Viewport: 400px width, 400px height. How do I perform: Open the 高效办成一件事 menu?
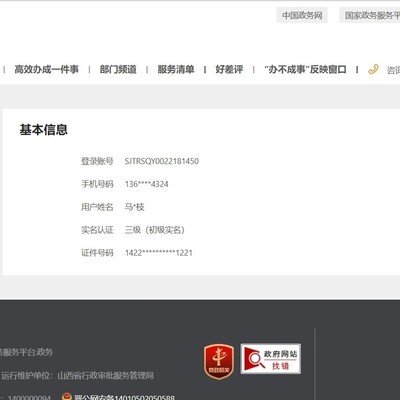[46, 69]
